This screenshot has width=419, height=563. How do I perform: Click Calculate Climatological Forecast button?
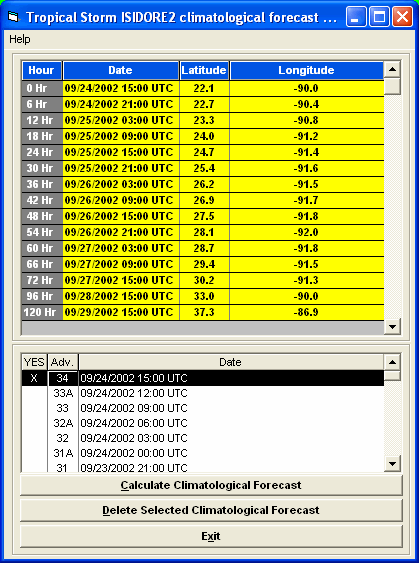point(211,485)
